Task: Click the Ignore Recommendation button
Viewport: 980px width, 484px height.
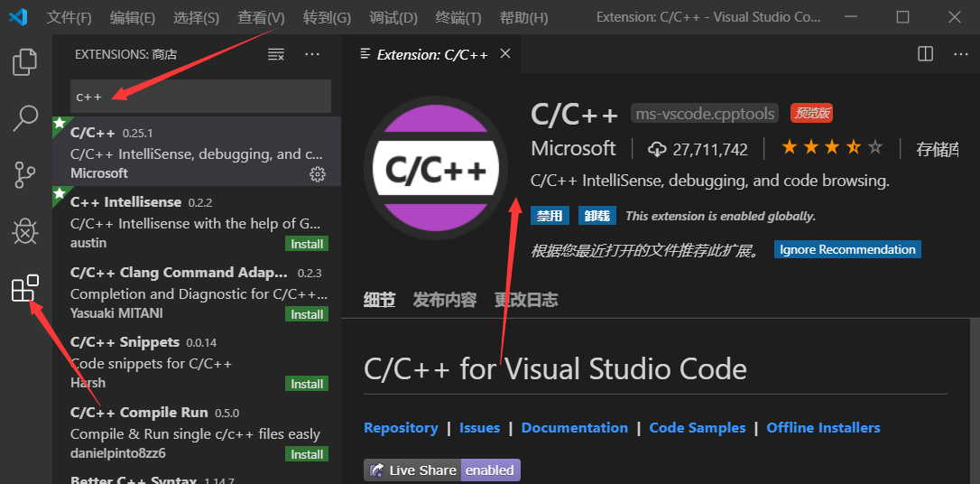Action: (x=847, y=249)
